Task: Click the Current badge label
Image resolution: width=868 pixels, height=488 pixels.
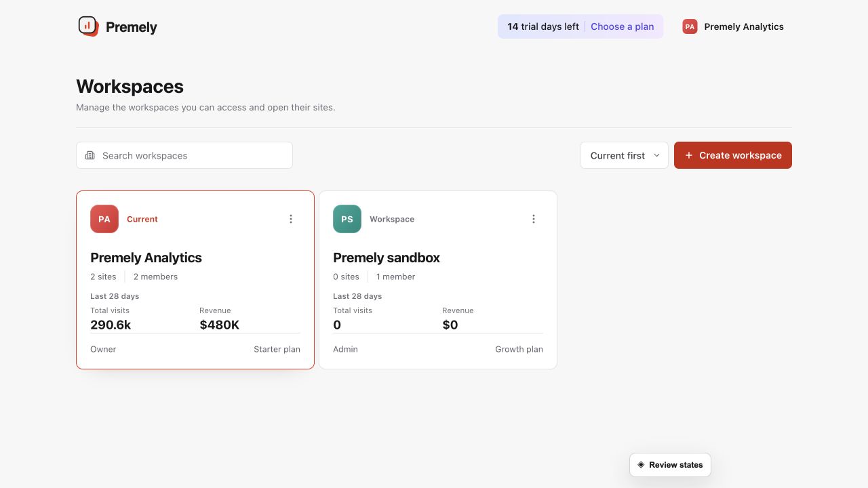Action: pyautogui.click(x=142, y=219)
